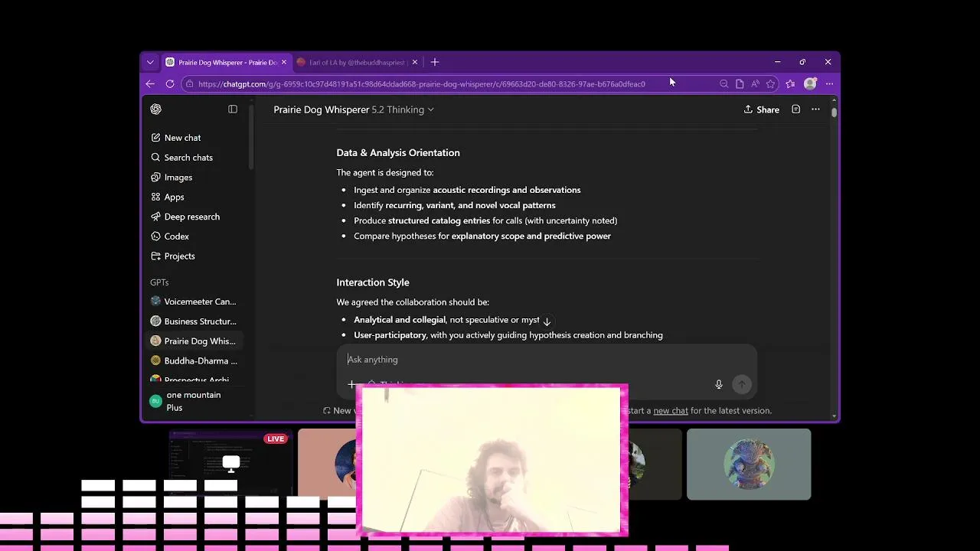980x551 pixels.
Task: Open the conversation options three-dot menu
Action: point(815,109)
